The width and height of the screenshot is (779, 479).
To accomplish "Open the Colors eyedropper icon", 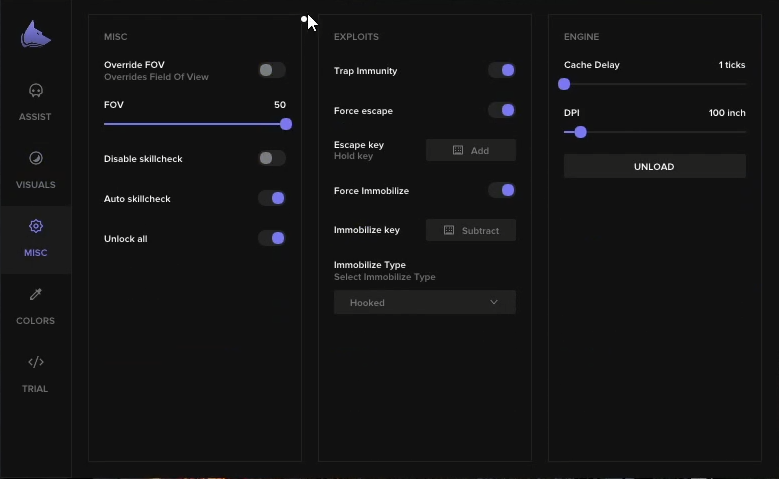I will coord(36,294).
